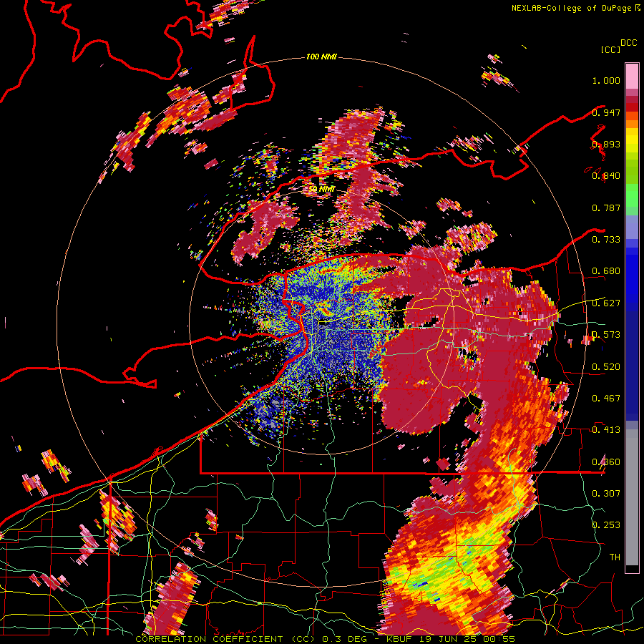Pick the yellow segment of the color bar

pyautogui.click(x=632, y=140)
